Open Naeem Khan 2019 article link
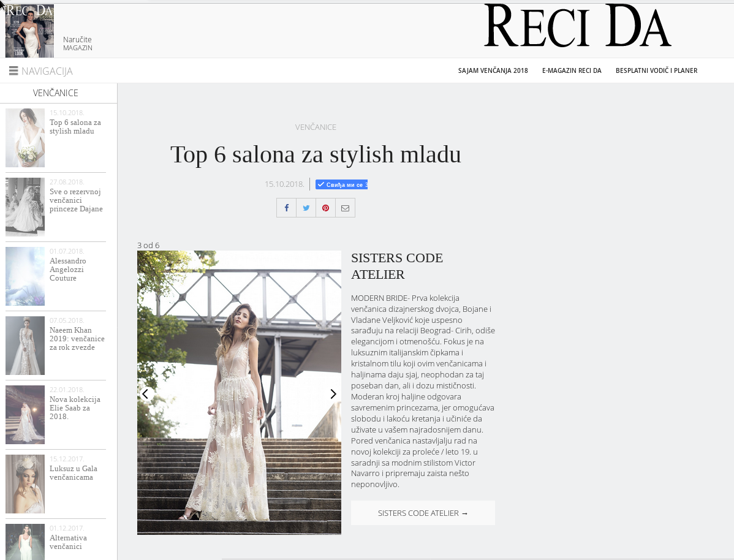The image size is (734, 560). click(77, 339)
